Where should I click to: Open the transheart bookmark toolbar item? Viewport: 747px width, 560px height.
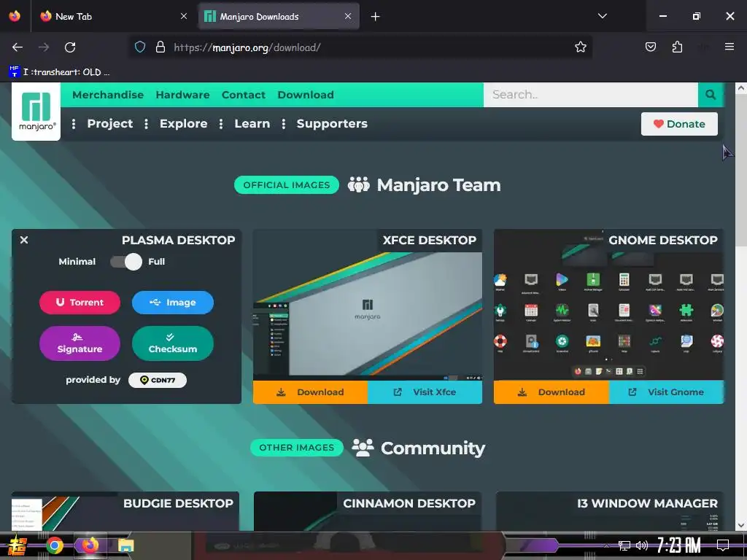(59, 72)
